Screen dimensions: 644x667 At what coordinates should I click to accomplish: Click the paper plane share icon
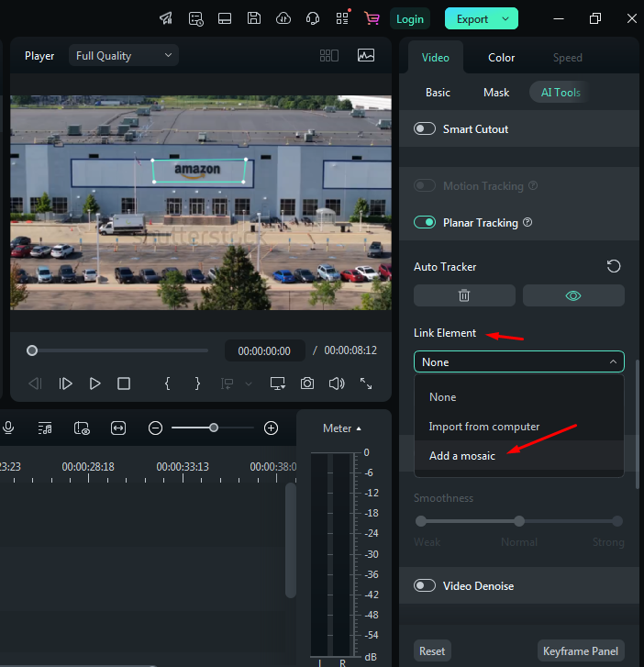point(166,18)
